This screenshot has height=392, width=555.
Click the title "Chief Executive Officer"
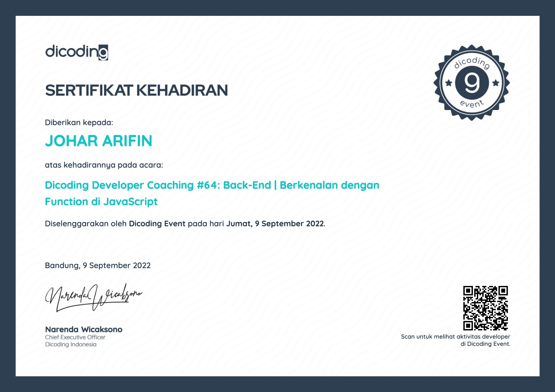(75, 337)
